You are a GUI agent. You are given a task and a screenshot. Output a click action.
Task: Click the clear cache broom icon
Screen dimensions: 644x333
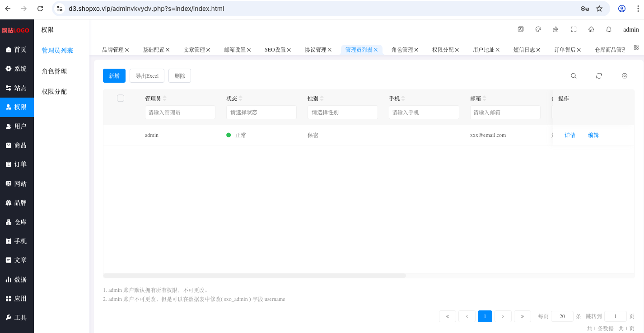coord(555,29)
